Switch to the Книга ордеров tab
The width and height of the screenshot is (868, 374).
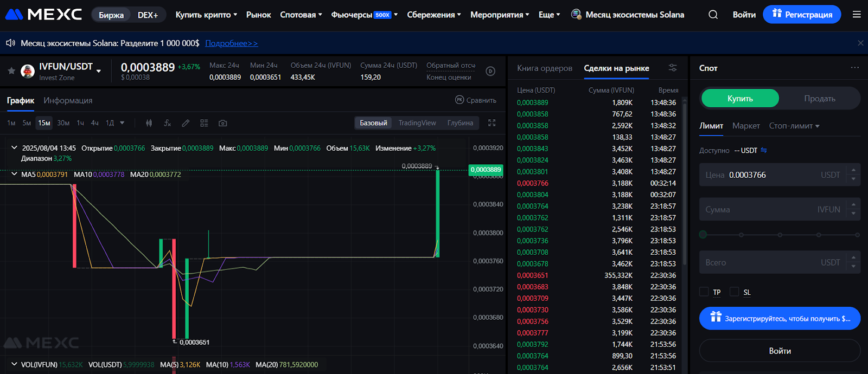tap(545, 68)
